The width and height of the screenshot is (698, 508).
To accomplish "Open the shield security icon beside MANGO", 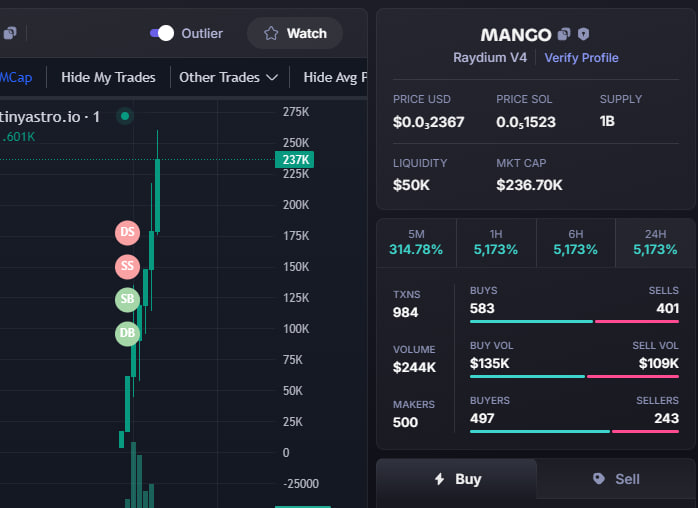I will [x=583, y=34].
